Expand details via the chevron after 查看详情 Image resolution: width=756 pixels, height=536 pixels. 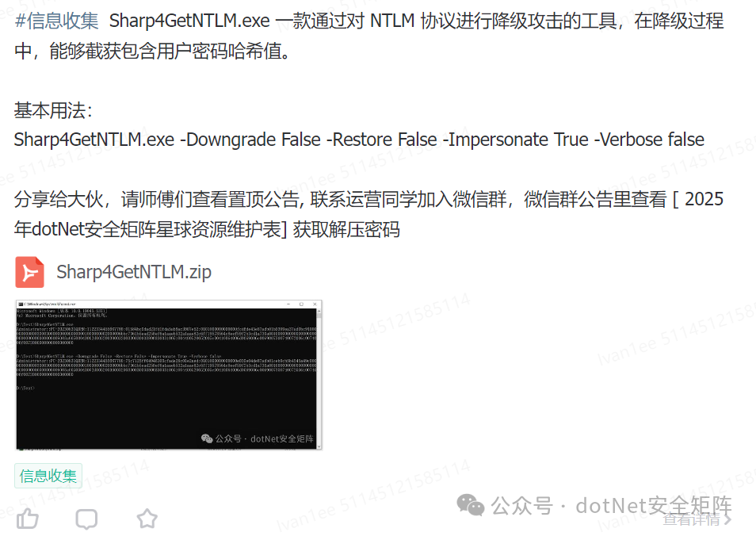pos(727,519)
